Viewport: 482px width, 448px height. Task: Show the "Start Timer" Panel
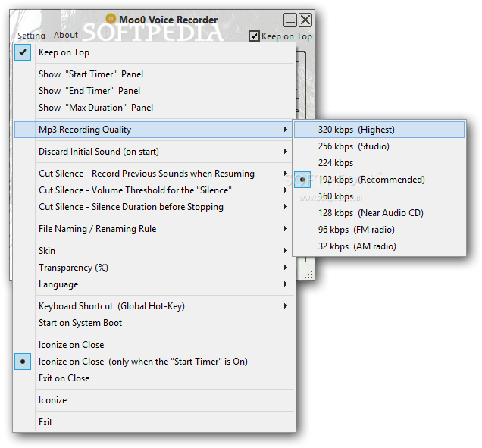[155, 74]
